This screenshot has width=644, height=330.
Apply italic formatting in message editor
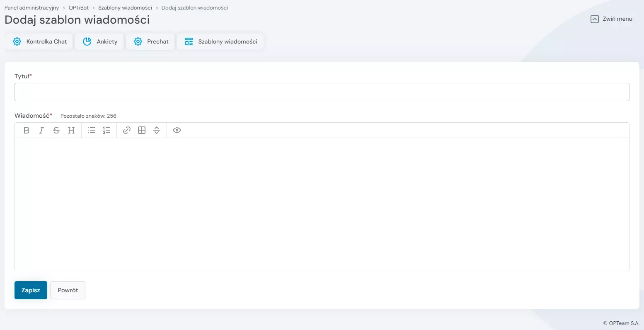coord(41,130)
